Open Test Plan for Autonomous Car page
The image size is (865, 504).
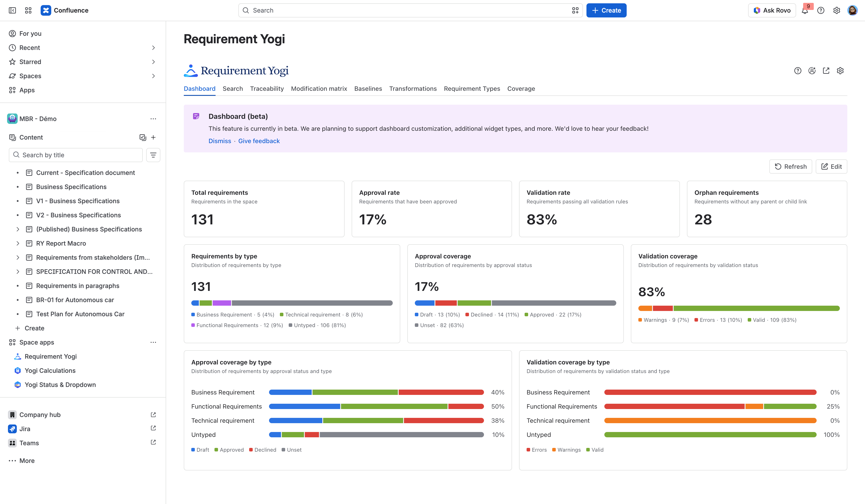pos(80,314)
